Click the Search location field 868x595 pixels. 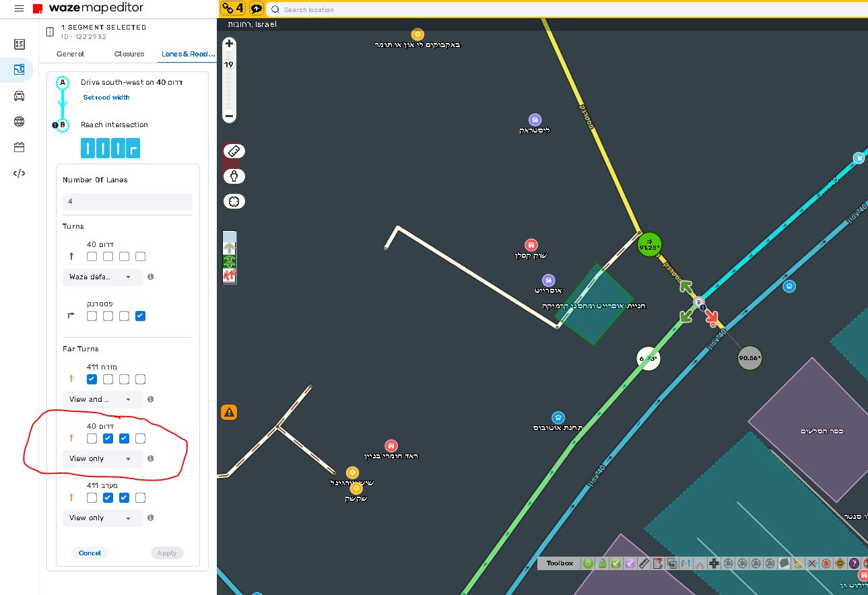pyautogui.click(x=566, y=9)
